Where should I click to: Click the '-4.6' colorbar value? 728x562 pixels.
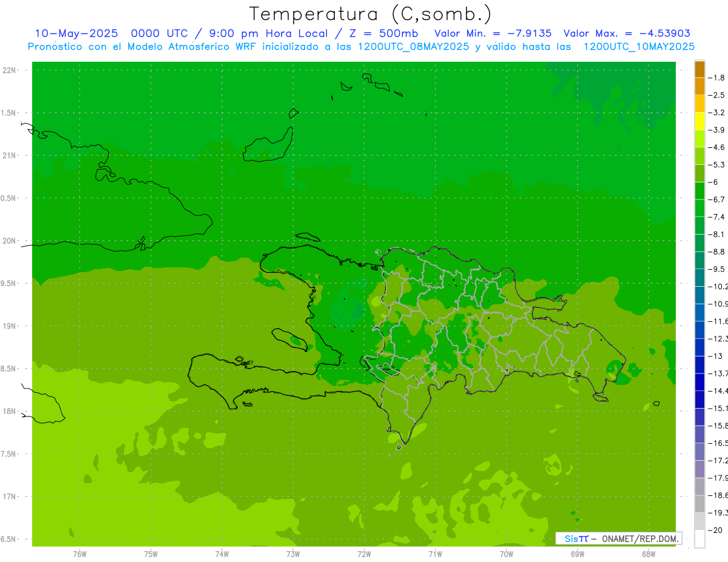pos(716,147)
